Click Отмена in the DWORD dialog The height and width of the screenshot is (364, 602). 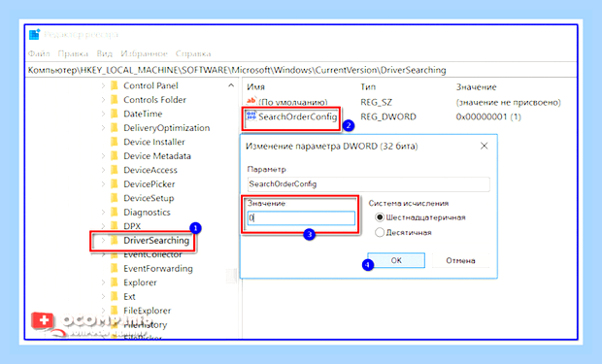(x=460, y=260)
